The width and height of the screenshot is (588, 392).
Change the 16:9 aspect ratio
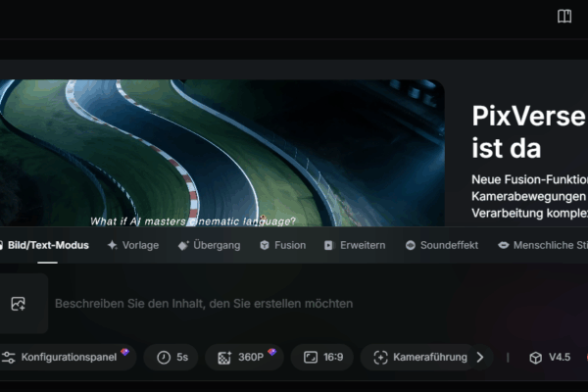[322, 357]
